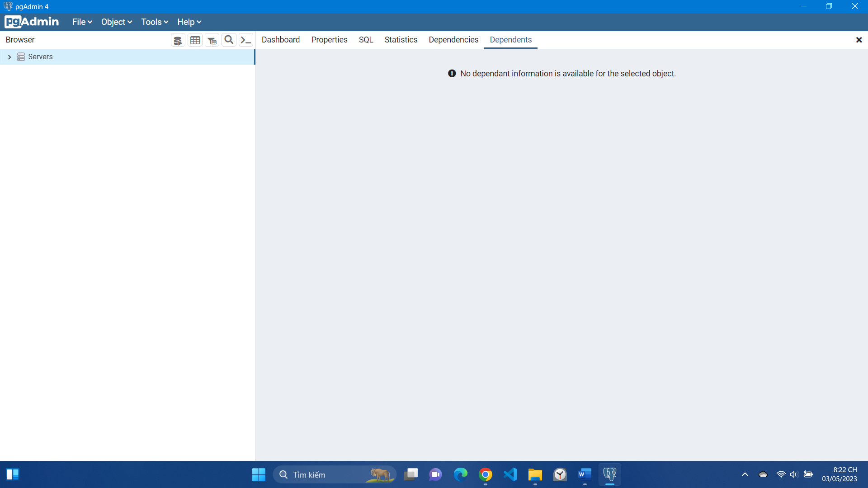Switch to the SQL tab

pyautogui.click(x=366, y=40)
